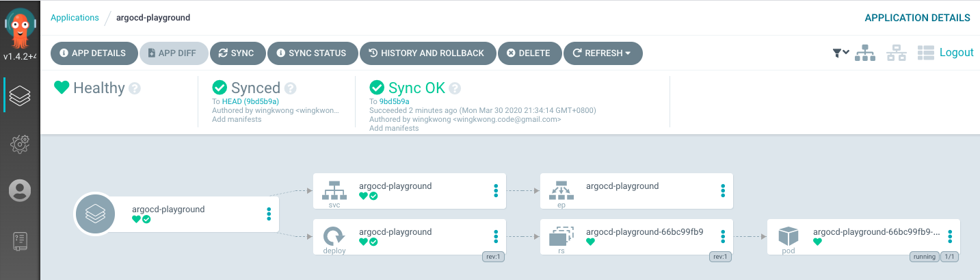This screenshot has width=980, height=280.
Task: Open kebab menu of rs argocd-playground-66bc99fb9 node
Action: (x=723, y=237)
